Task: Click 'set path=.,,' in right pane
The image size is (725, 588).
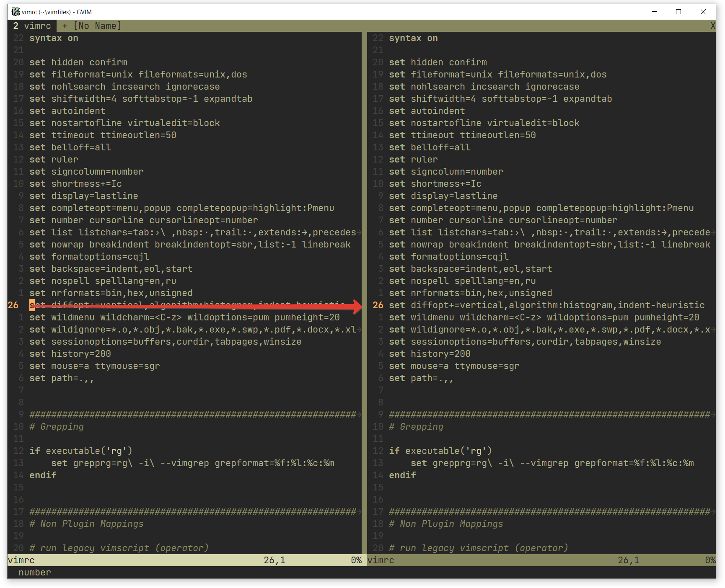Action: 421,378
